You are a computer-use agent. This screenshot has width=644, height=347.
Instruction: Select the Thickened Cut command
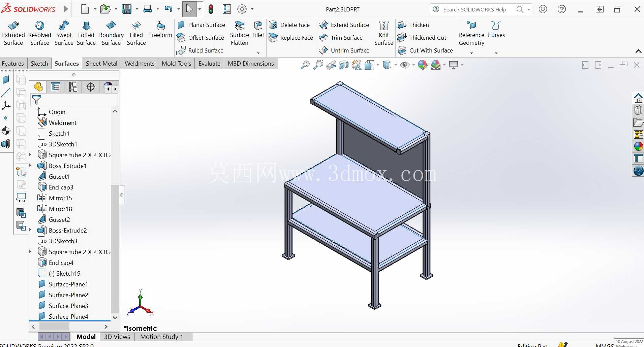(x=422, y=38)
